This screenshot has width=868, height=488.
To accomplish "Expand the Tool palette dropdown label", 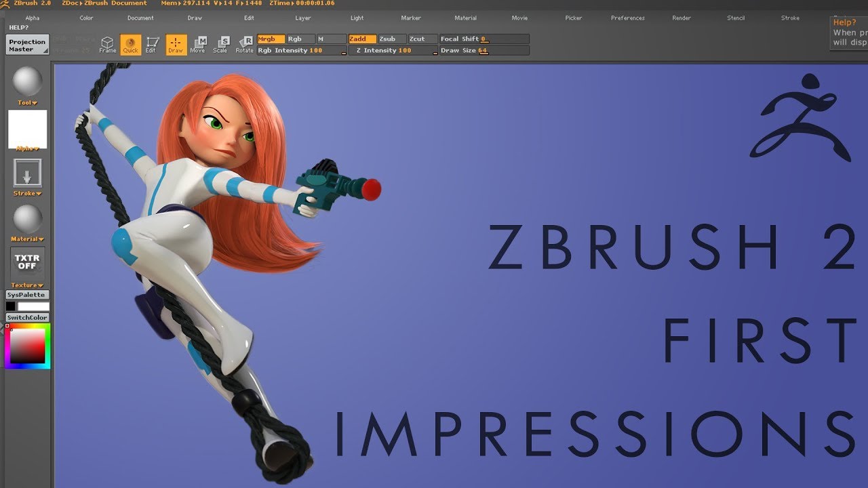I will [27, 102].
